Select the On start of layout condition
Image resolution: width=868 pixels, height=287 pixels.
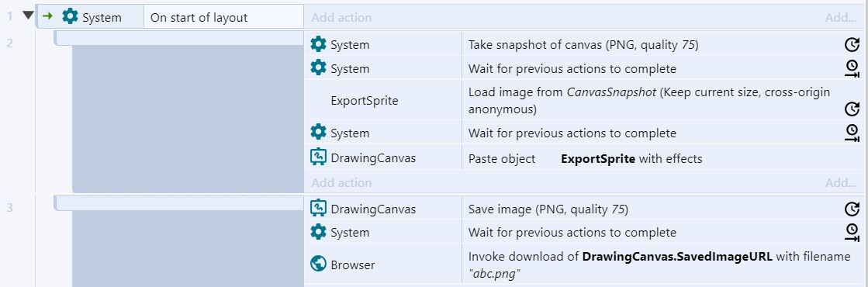tap(199, 17)
